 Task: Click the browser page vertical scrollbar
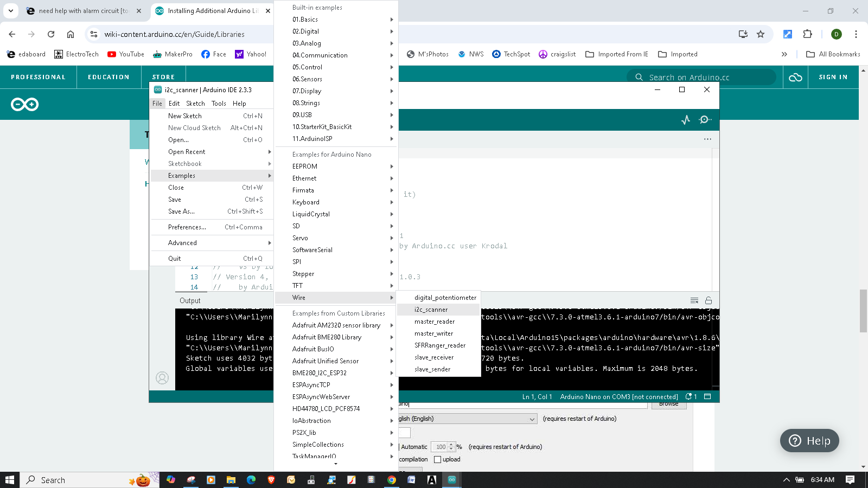tap(863, 311)
